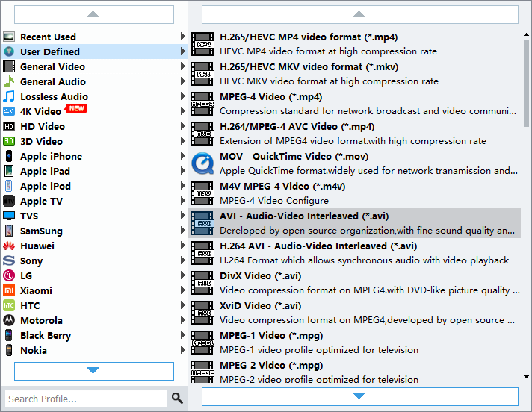Click the Sony logo icon
This screenshot has height=412, width=532.
click(x=9, y=260)
